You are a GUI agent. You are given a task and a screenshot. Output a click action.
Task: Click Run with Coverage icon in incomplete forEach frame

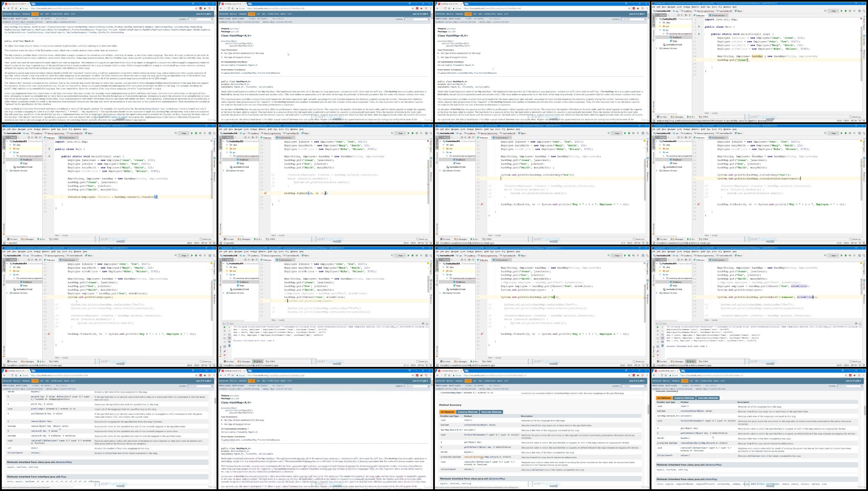[x=417, y=133]
